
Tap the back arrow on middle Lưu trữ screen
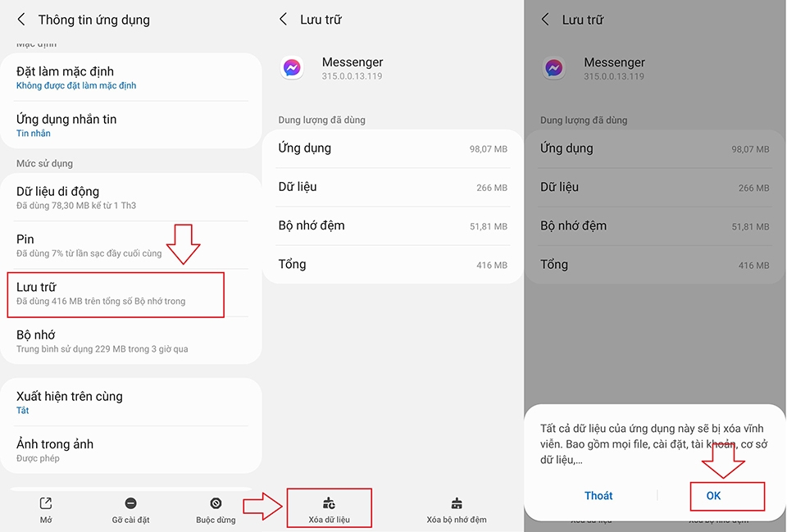(283, 19)
